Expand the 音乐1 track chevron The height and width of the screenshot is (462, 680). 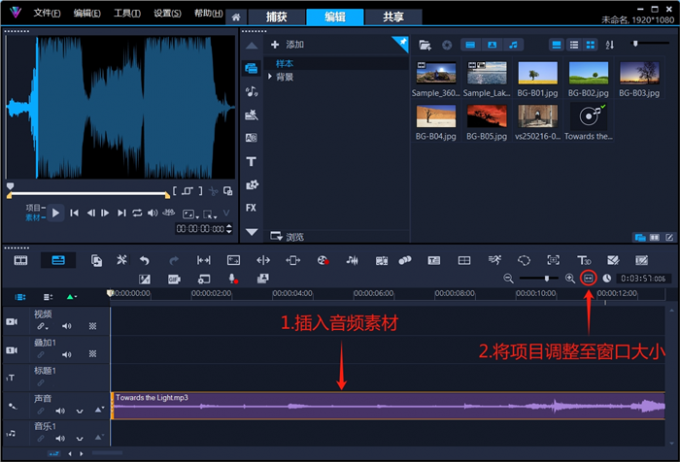pos(80,439)
